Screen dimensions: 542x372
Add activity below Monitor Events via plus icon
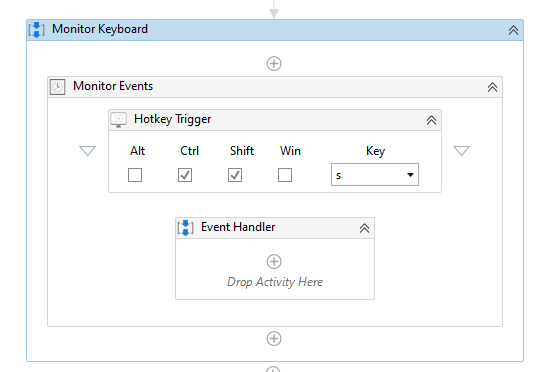[274, 338]
